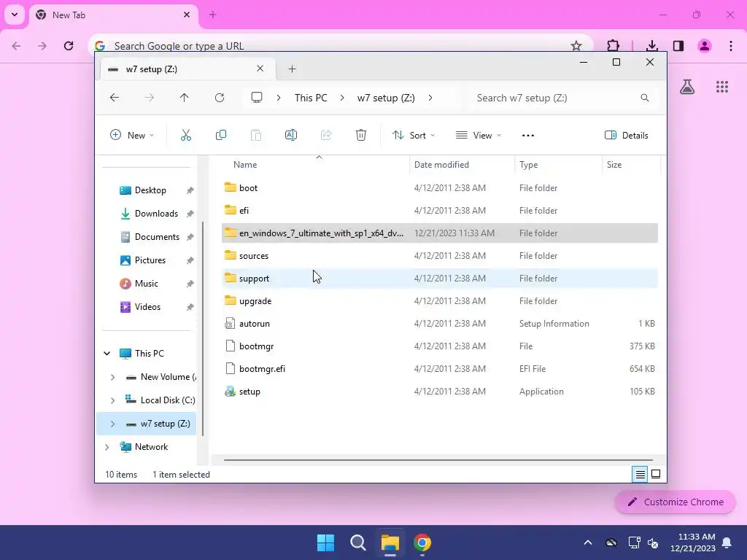Click the search magnifier in Explorer search box
Screen dimensions: 747x560
tap(645, 98)
